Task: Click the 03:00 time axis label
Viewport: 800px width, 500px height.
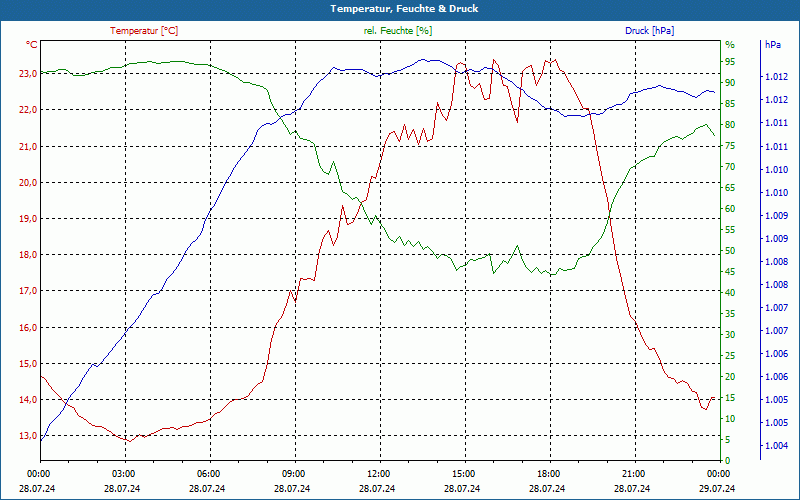Action: [x=122, y=473]
